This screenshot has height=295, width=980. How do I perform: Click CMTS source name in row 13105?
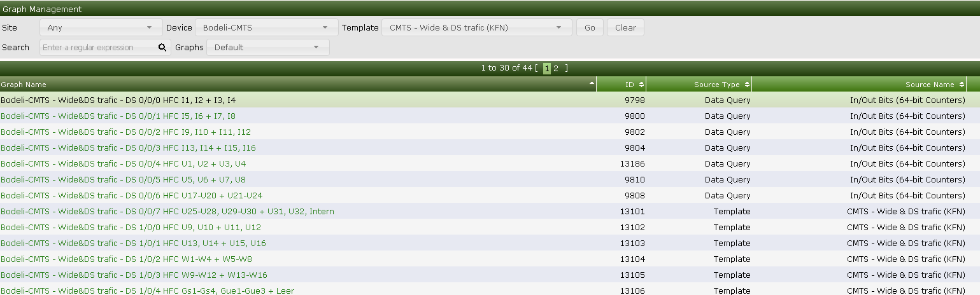tap(906, 275)
